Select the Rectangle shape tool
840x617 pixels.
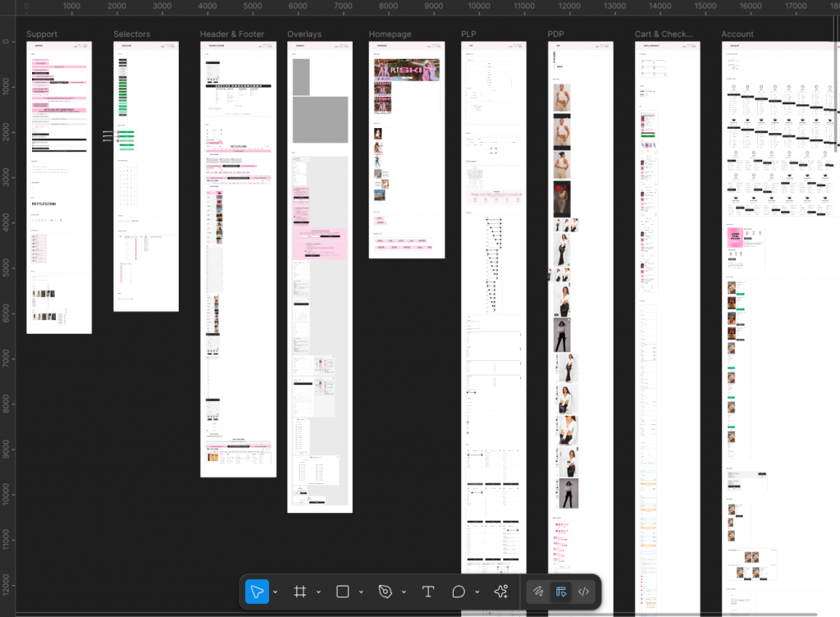point(343,592)
